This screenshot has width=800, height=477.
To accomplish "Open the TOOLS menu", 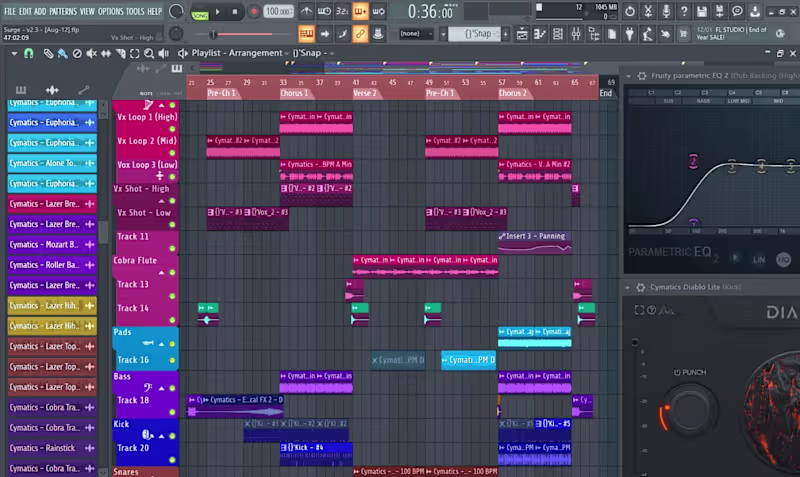I will (135, 11).
